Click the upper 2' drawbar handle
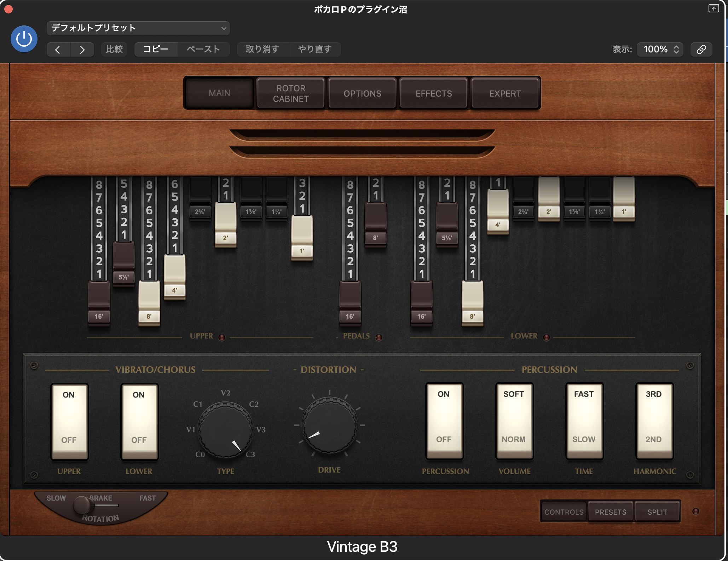The image size is (728, 561). tap(225, 225)
